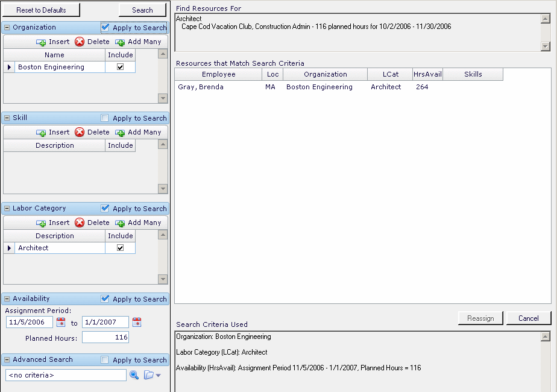This screenshot has height=392, width=557.
Task: Click Add Many icon in Skill section
Action: pos(120,133)
